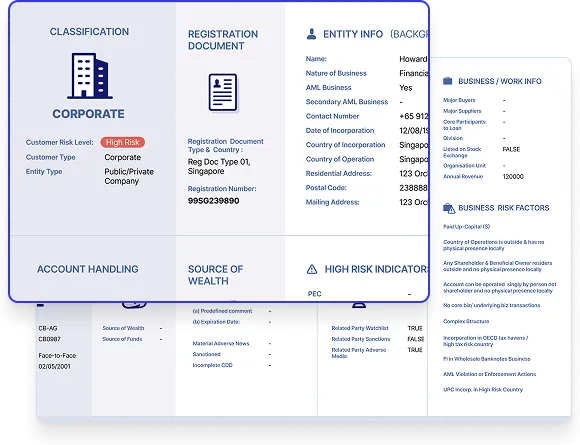Click the Related Party Adverse Media label
This screenshot has width=580, height=445.
pyautogui.click(x=359, y=353)
